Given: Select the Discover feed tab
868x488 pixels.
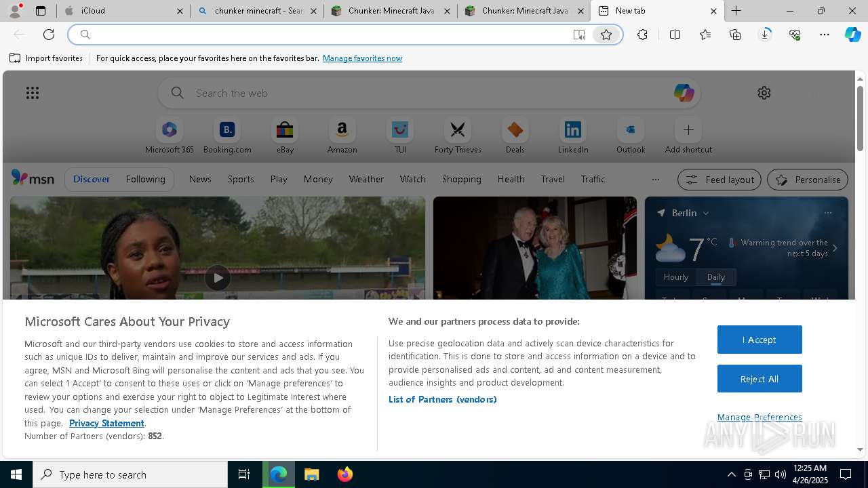Looking at the screenshot, I should (92, 179).
